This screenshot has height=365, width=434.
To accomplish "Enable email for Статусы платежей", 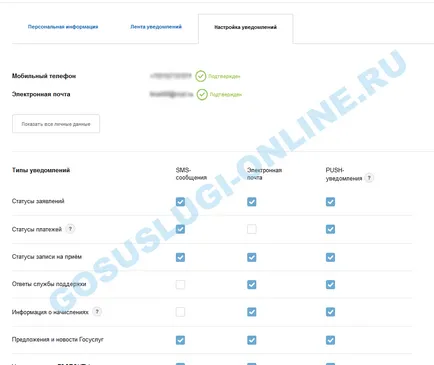I will [252, 229].
